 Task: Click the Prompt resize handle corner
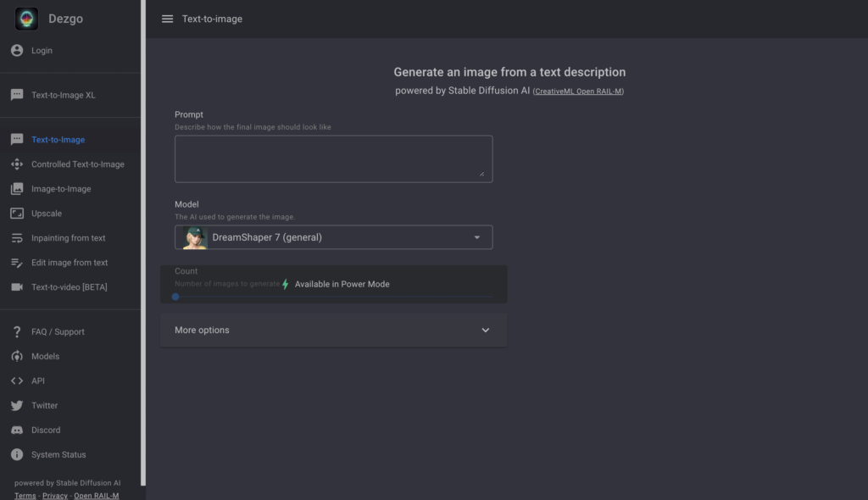click(x=481, y=174)
